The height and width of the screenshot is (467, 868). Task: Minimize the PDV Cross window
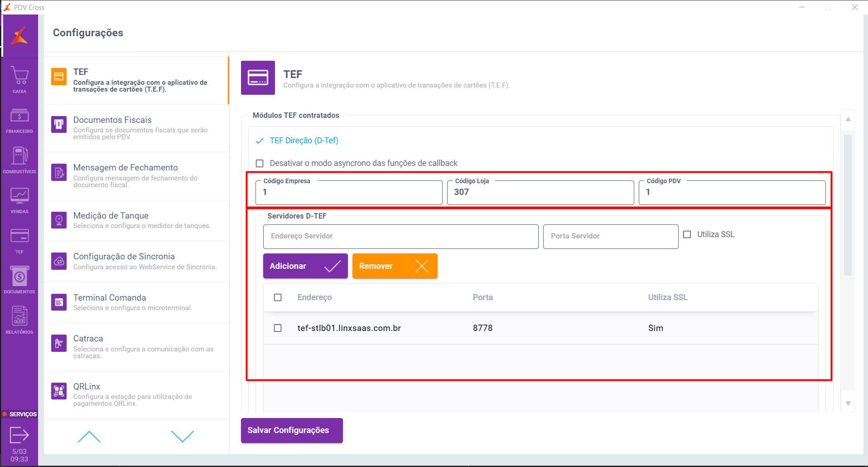[802, 7]
